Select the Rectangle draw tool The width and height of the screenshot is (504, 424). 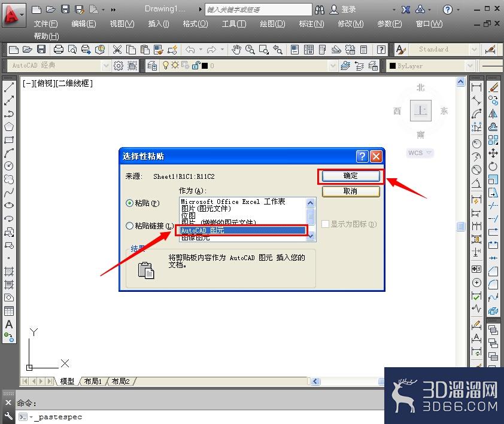(x=8, y=140)
